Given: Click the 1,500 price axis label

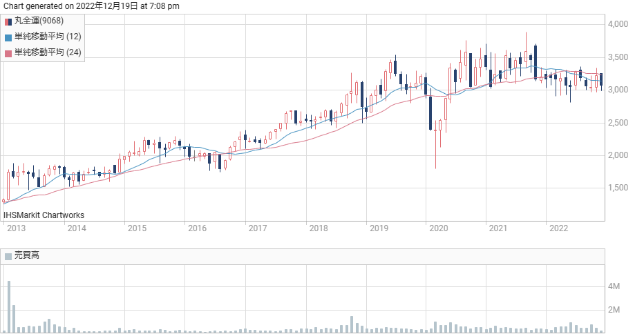Looking at the screenshot, I should pos(618,188).
